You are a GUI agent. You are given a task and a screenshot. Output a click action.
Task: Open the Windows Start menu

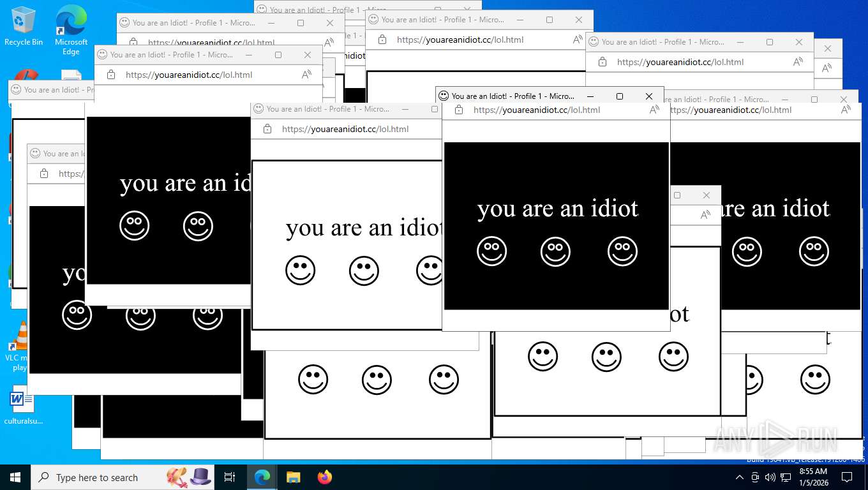(x=15, y=477)
